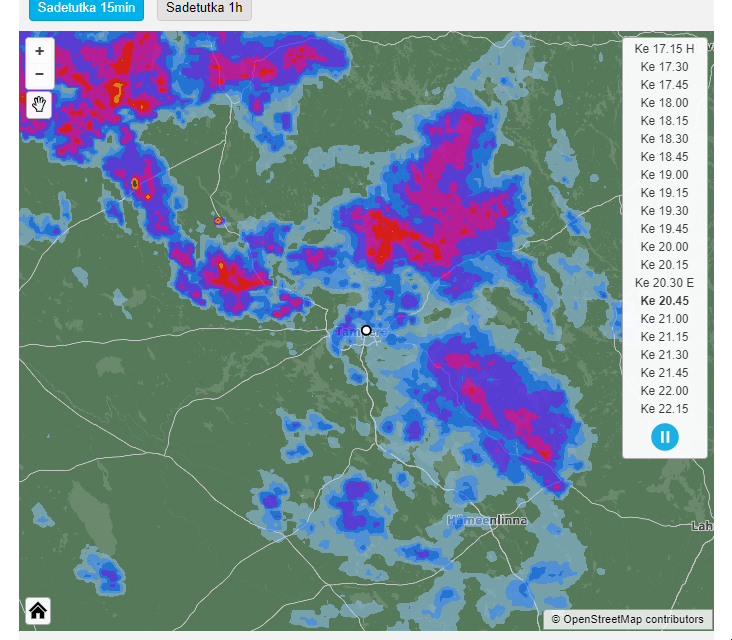Select the Ke 20.00 time frame

click(664, 247)
